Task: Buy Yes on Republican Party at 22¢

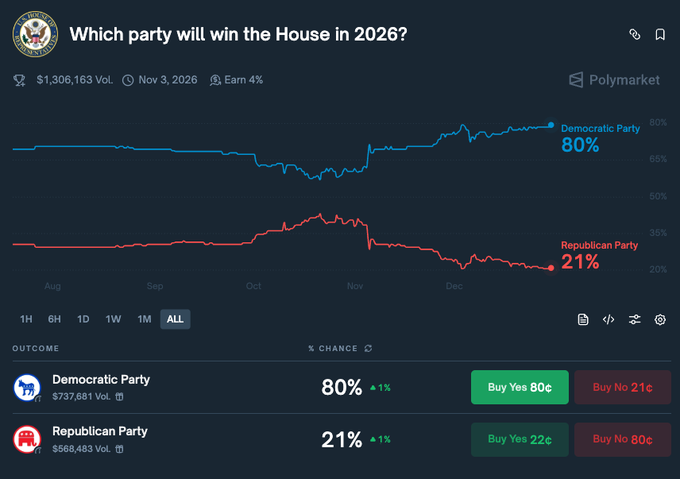Action: [x=519, y=439]
